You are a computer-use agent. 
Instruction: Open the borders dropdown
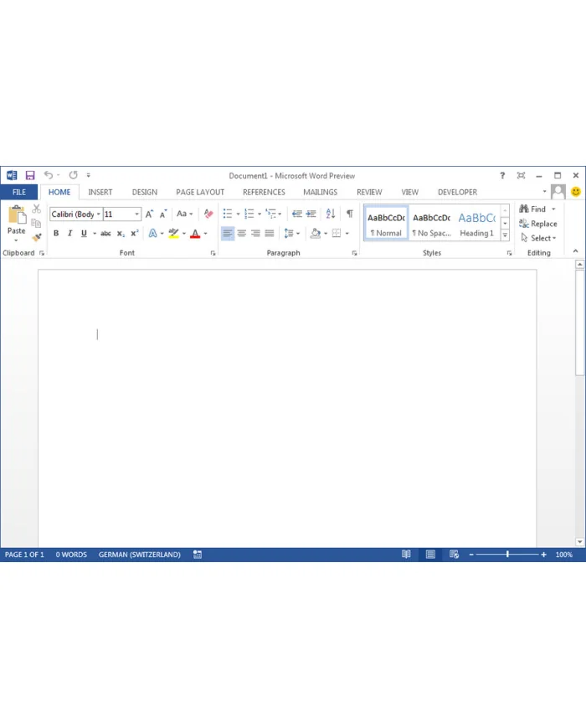point(347,234)
